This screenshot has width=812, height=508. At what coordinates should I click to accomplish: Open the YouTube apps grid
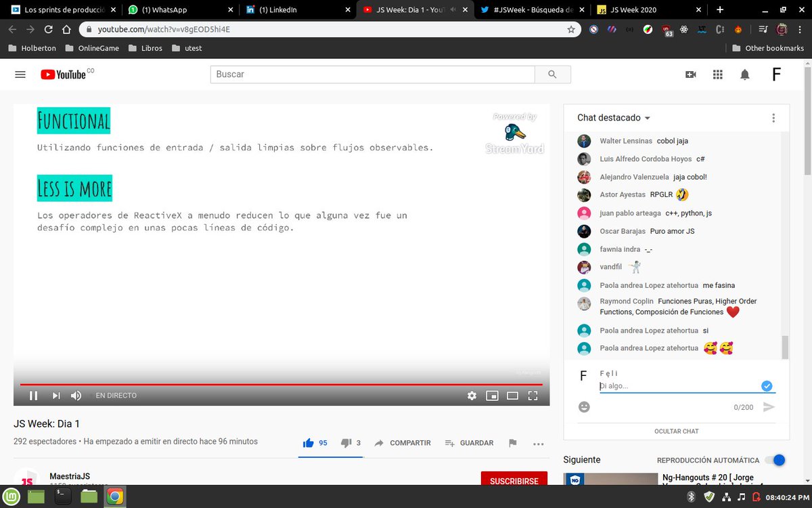(718, 75)
